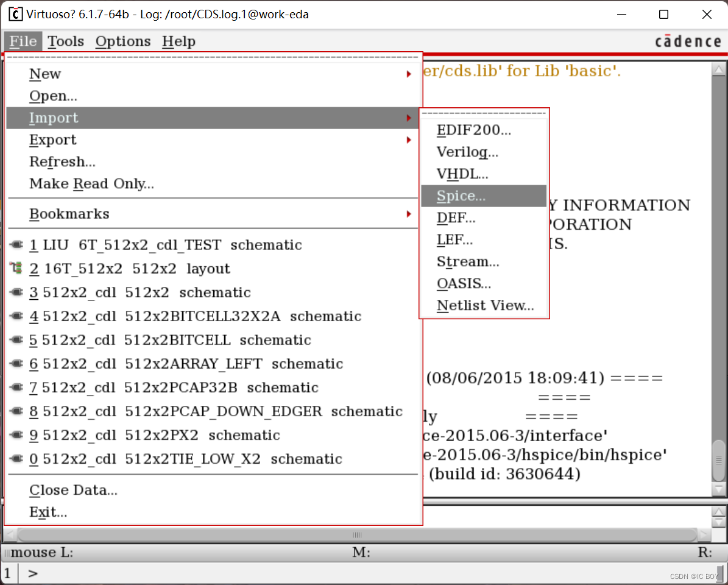The height and width of the screenshot is (585, 728).
Task: Click the horizontal scrollbar left arrow
Action: click(x=10, y=535)
